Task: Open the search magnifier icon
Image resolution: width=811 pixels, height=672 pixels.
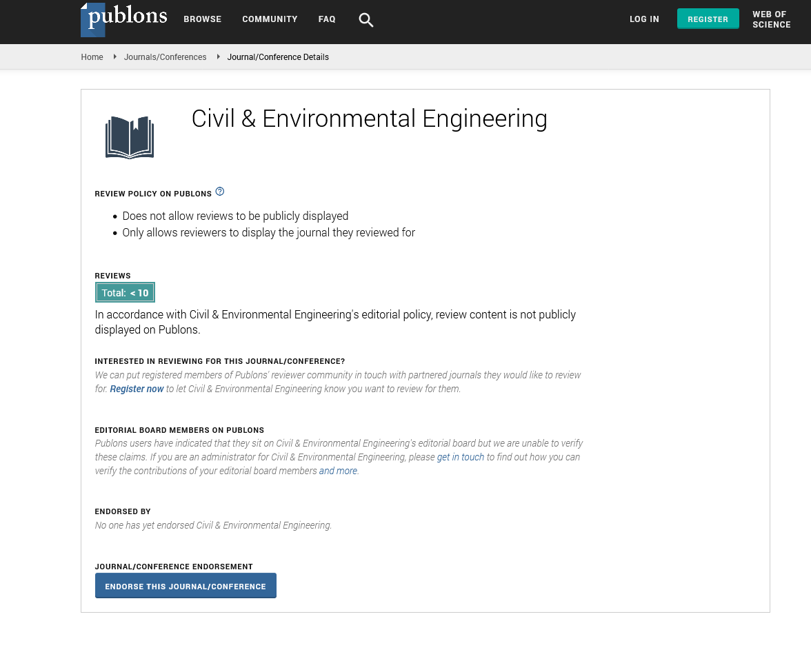Action: [366, 20]
